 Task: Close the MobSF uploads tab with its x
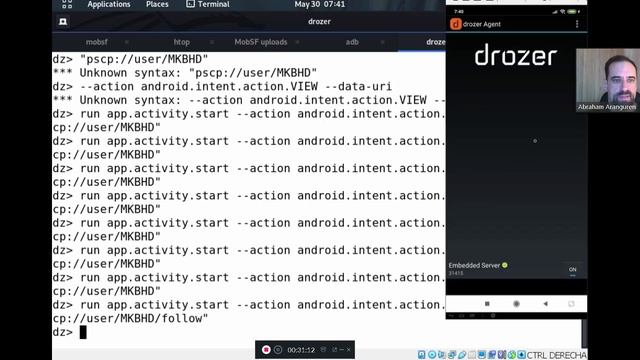(x=297, y=42)
